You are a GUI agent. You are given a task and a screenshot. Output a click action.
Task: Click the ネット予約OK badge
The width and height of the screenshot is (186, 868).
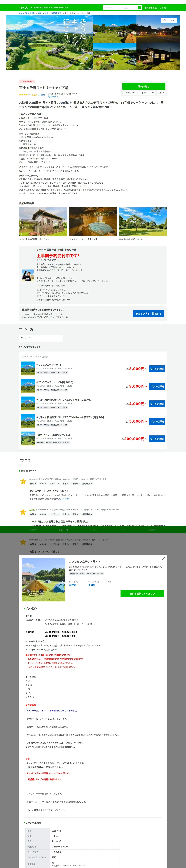27,82
